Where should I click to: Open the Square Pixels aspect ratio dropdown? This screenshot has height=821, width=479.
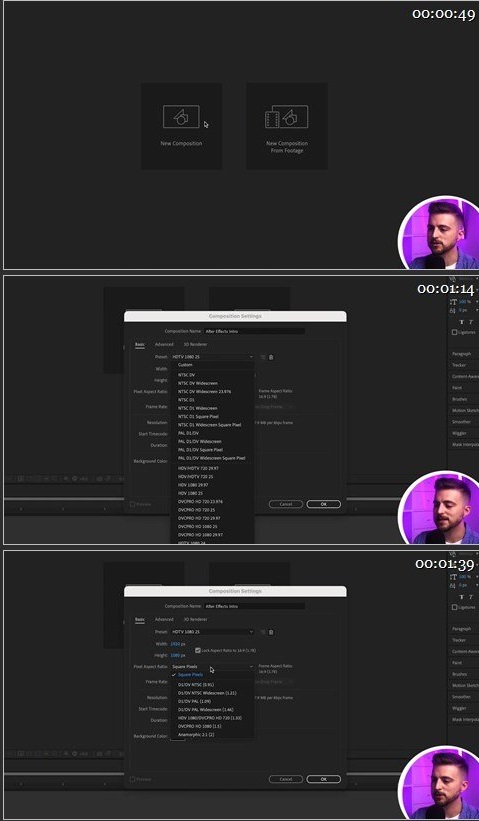click(x=213, y=667)
